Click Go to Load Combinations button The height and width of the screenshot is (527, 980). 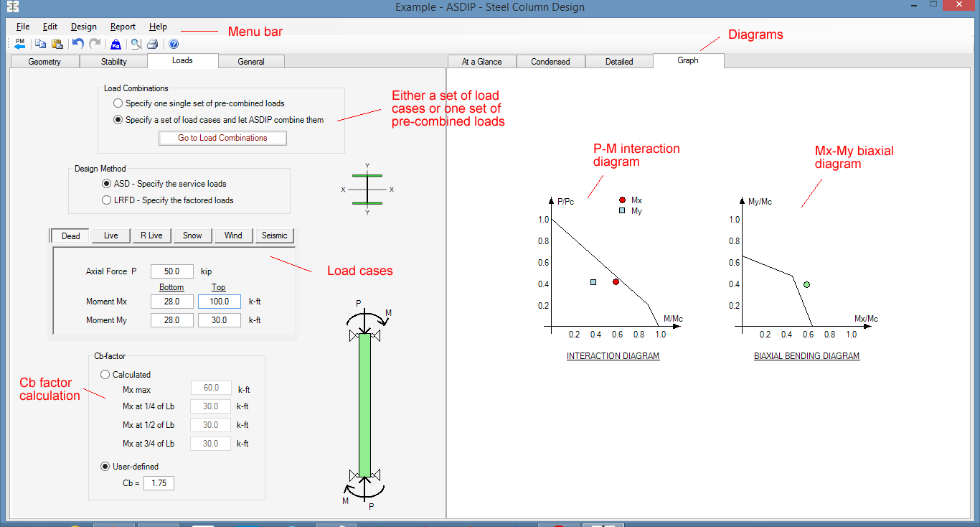pyautogui.click(x=222, y=138)
